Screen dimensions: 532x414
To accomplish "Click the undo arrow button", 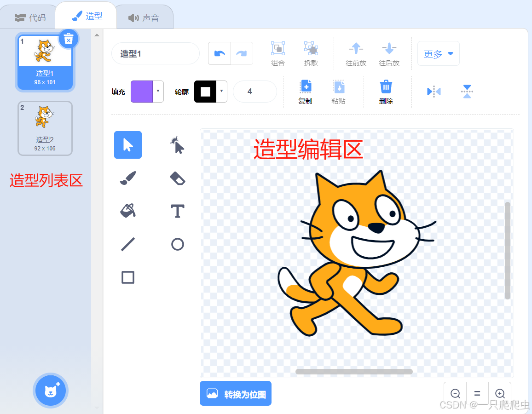I will click(220, 53).
